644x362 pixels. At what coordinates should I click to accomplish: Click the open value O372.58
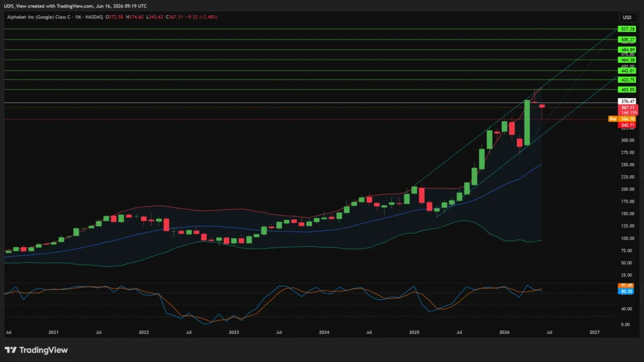click(x=114, y=17)
